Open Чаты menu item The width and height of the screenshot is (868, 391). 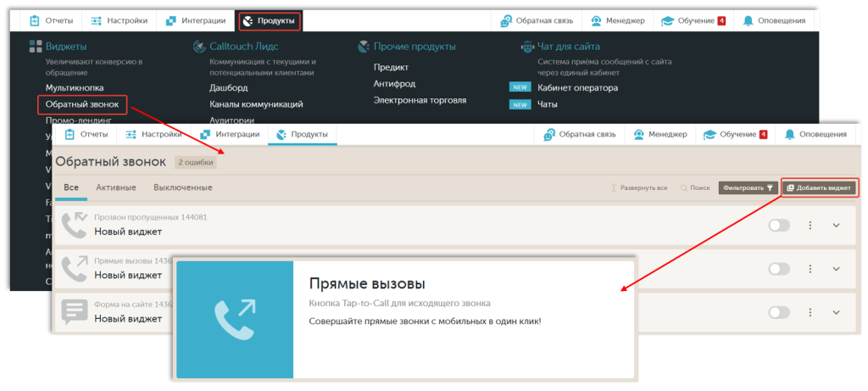click(547, 104)
